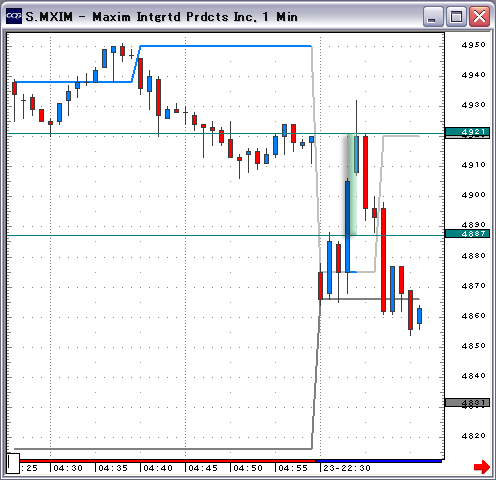Click the blue session bar above 23-22:30

(x=379, y=461)
